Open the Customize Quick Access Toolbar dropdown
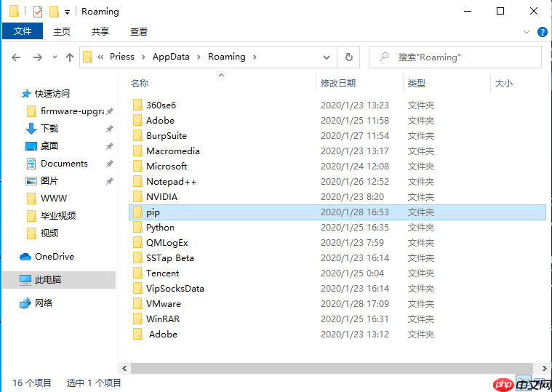This screenshot has width=552, height=392. pos(67,12)
